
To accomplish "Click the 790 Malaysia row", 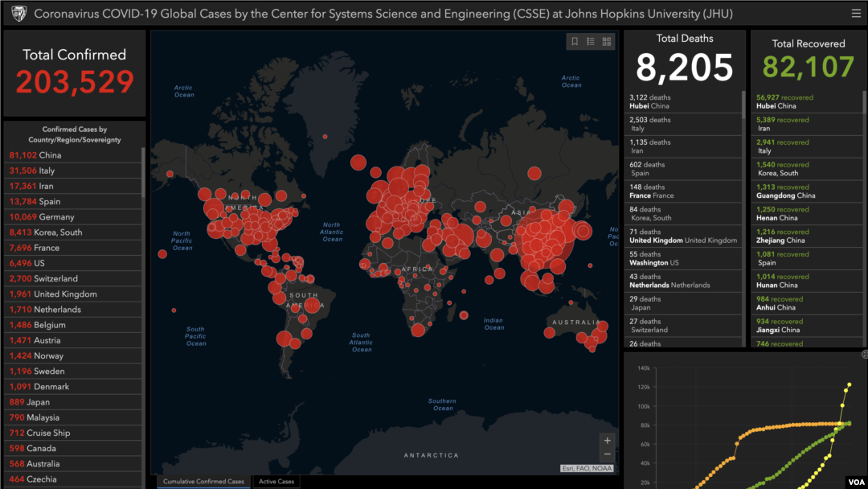I will pyautogui.click(x=73, y=417).
